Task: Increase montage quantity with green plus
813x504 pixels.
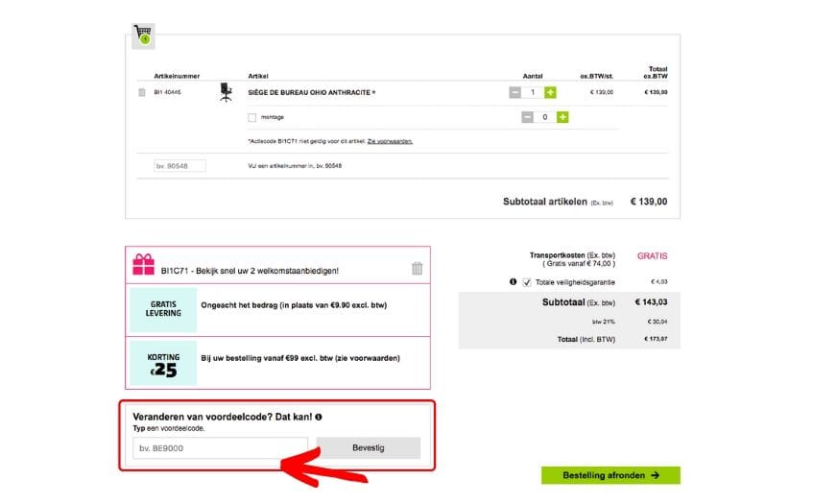Action: pyautogui.click(x=562, y=117)
